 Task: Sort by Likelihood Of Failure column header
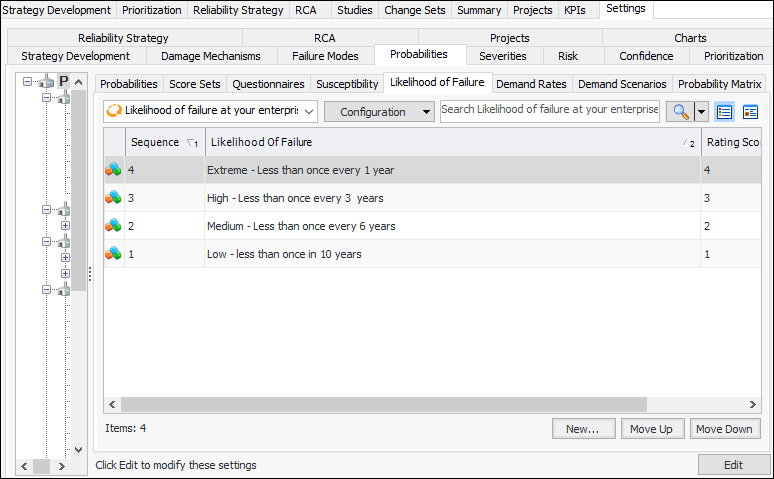pyautogui.click(x=453, y=142)
